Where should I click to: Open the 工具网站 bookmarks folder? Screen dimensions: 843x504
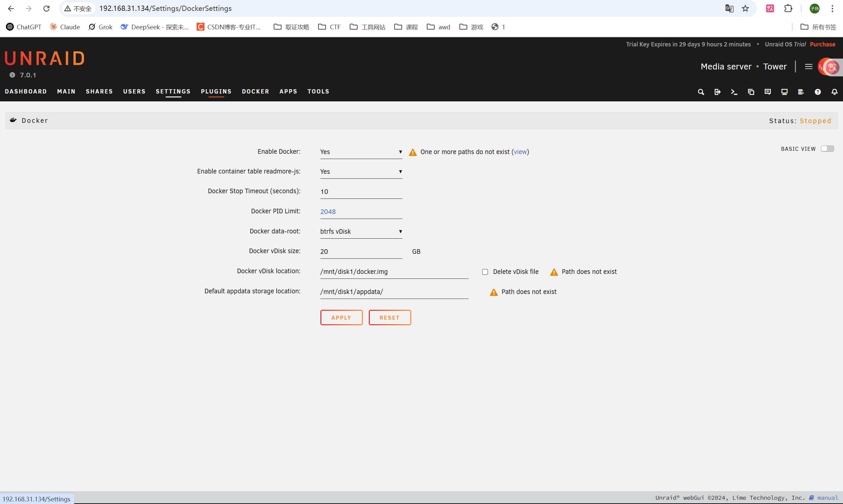[x=367, y=27]
